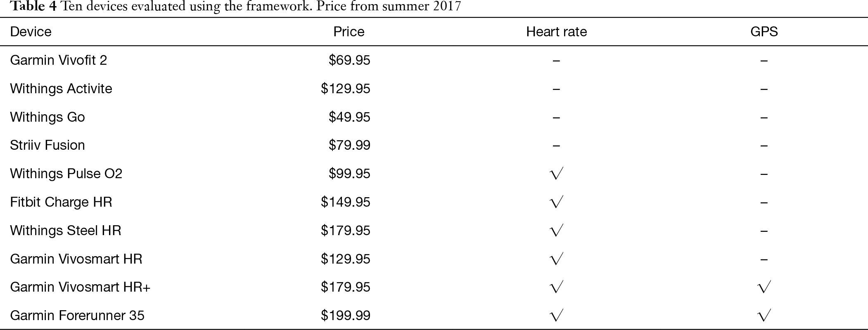The height and width of the screenshot is (330, 868).
Task: Select the Garmin Vivofit 2 device name
Action: click(58, 60)
